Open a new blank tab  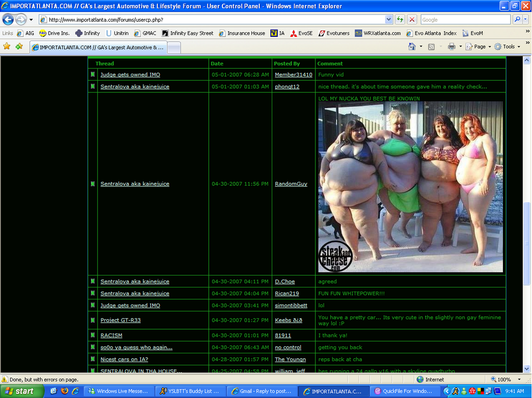174,47
